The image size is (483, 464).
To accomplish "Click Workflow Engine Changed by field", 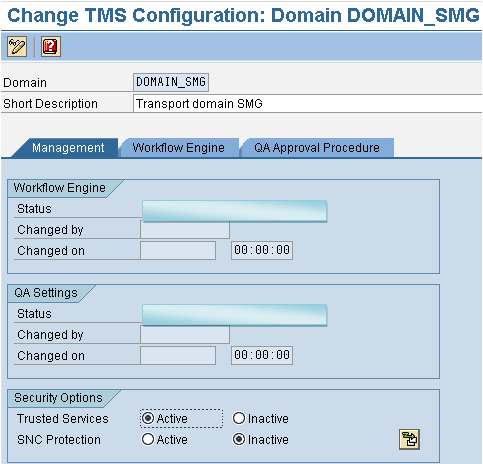I will [185, 230].
